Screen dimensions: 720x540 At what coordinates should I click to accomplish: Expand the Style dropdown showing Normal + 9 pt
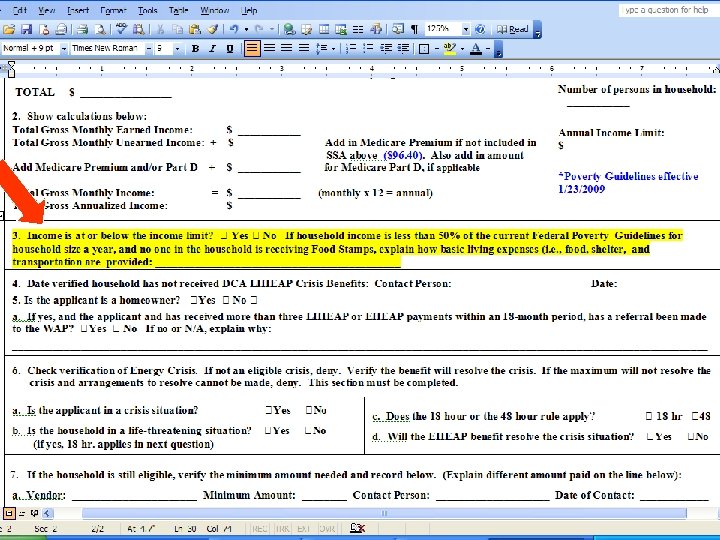point(64,48)
